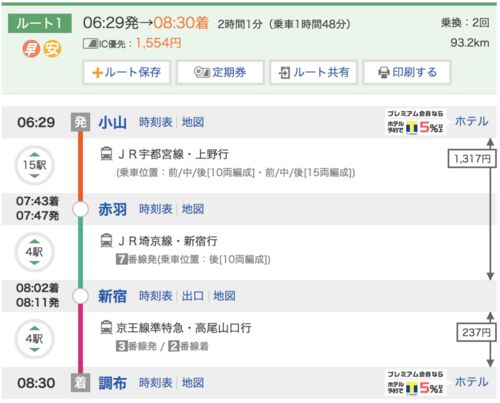Open the 定期券 commuter pass button
Viewport: 500px width, 403px height.
220,72
